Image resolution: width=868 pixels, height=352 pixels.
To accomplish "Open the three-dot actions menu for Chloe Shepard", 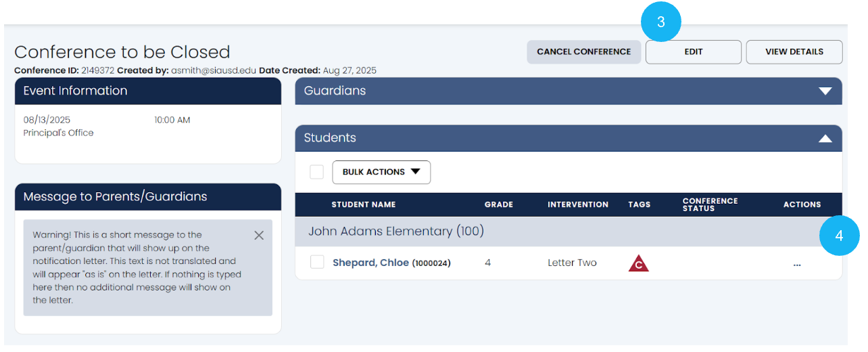I will click(x=797, y=264).
